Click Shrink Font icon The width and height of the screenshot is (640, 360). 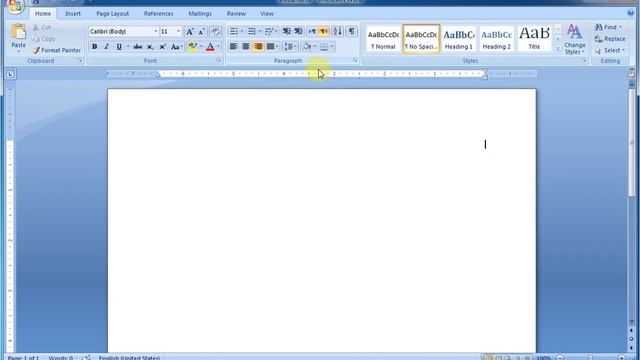click(x=202, y=31)
